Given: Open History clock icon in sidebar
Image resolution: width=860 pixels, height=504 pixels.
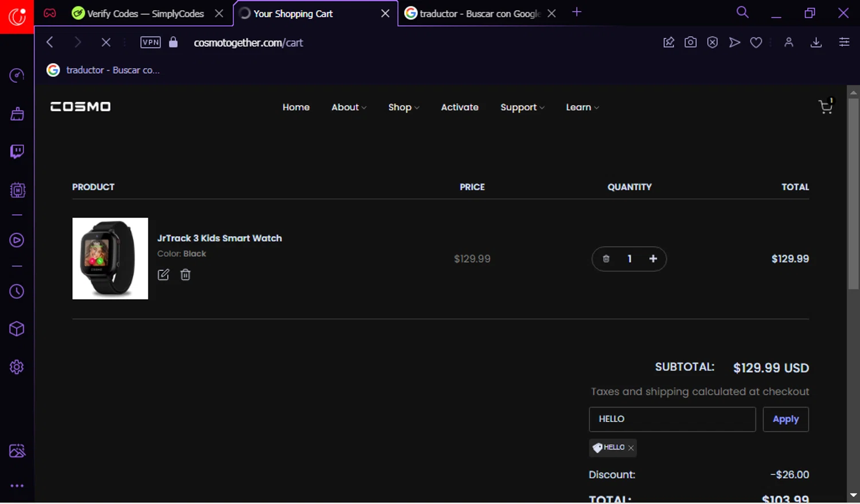Looking at the screenshot, I should pos(17,291).
